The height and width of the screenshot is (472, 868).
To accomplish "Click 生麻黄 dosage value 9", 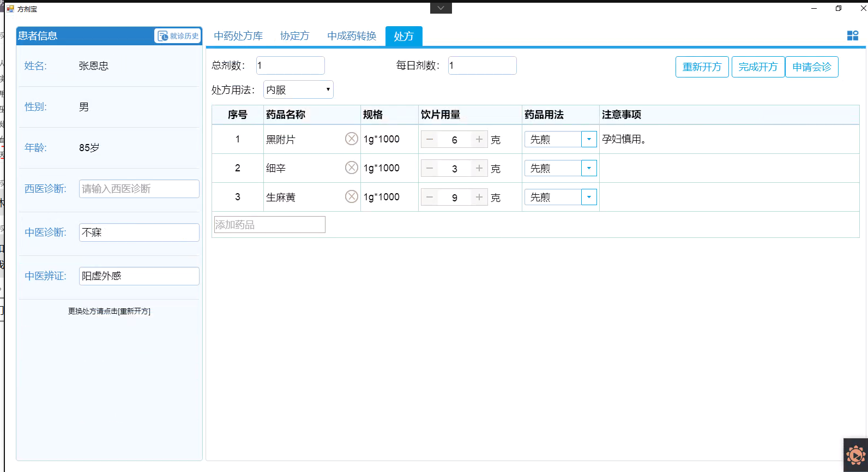I will click(x=455, y=198).
